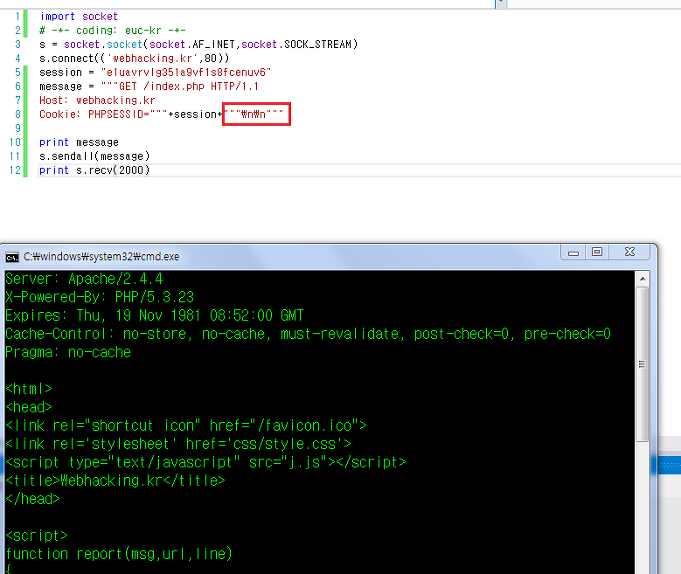Click the socket.AF_INET line of code

tap(198, 44)
